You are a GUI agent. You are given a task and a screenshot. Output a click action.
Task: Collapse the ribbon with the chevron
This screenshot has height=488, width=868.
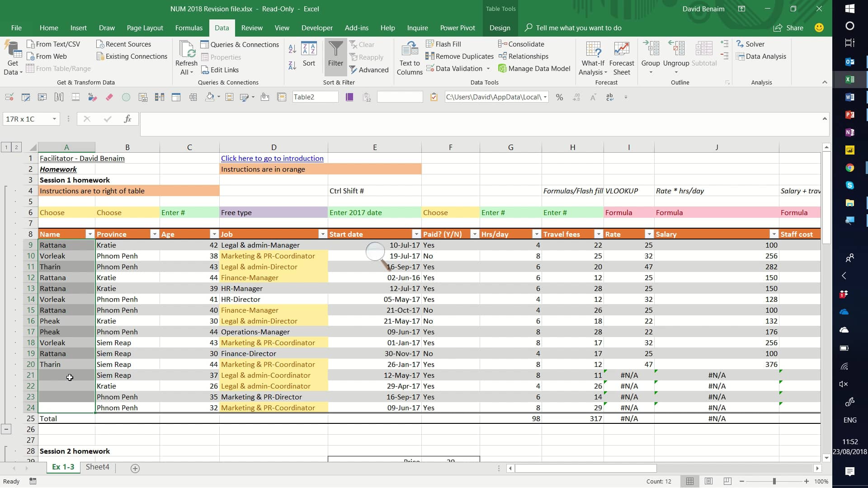click(825, 82)
